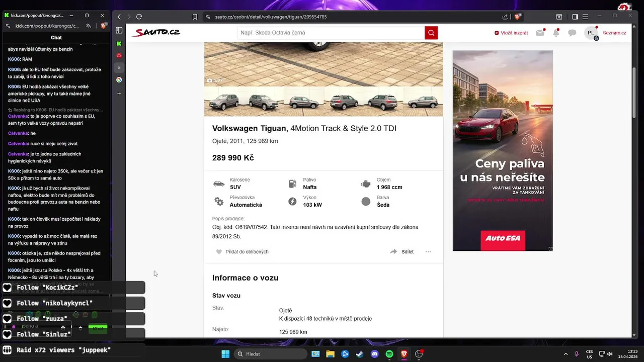Click 'Přidat do oblíbených' favorite button
This screenshot has height=362, width=644.
[x=242, y=252]
